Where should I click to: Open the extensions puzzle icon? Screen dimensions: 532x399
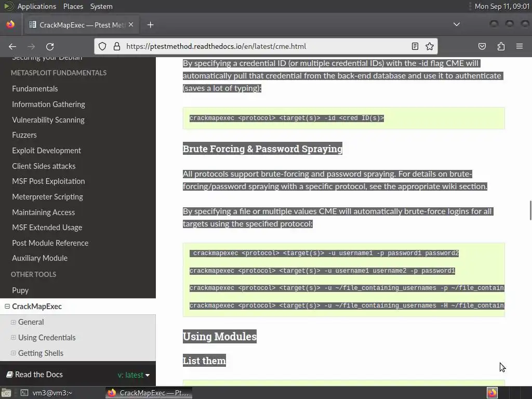[x=501, y=46]
